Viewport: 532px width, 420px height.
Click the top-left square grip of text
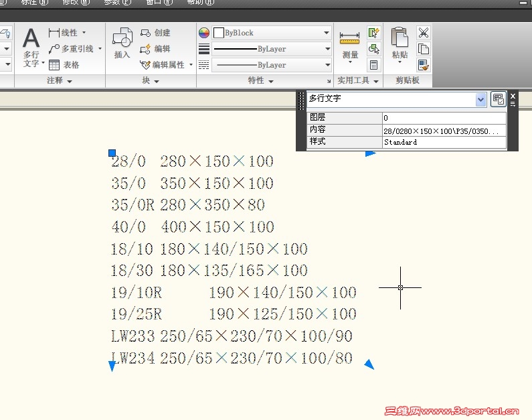(112, 153)
